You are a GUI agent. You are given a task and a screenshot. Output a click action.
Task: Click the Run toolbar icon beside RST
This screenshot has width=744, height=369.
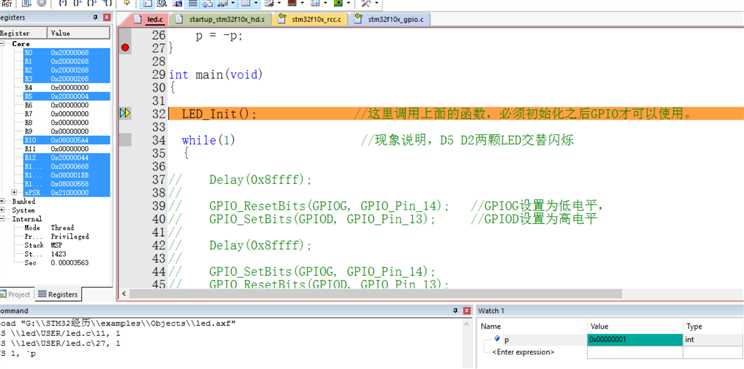coord(26,3)
